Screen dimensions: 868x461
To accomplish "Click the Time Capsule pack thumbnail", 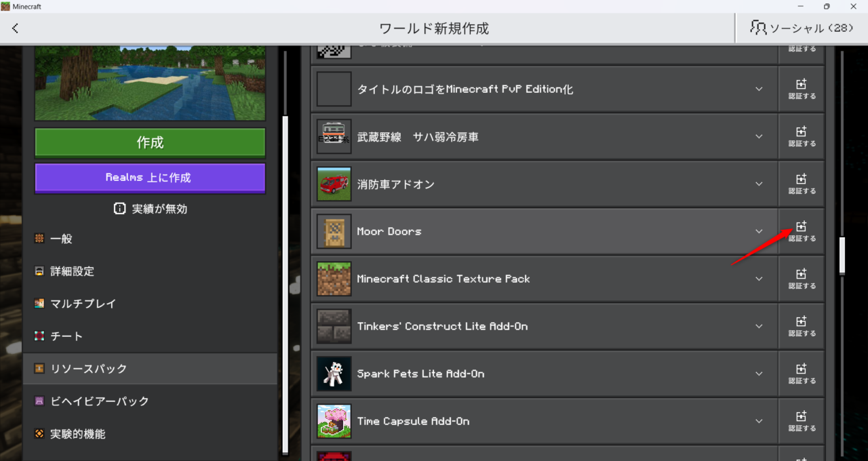I will coord(334,421).
